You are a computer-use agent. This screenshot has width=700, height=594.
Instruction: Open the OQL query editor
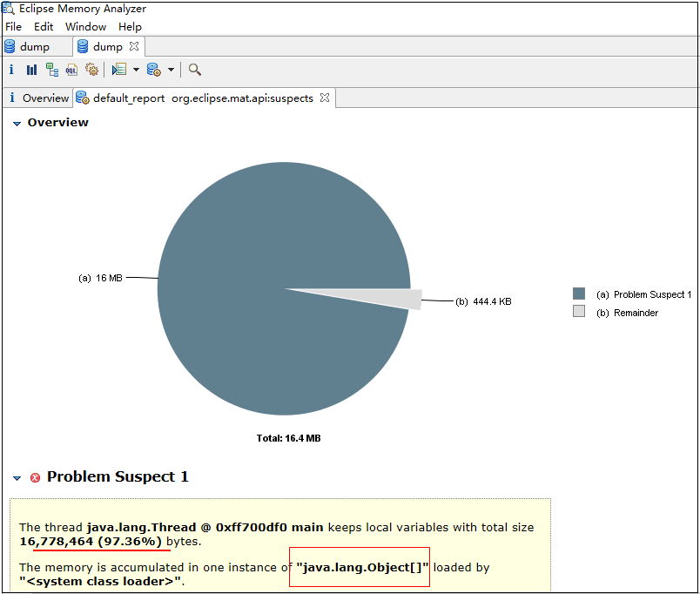pyautogui.click(x=72, y=70)
